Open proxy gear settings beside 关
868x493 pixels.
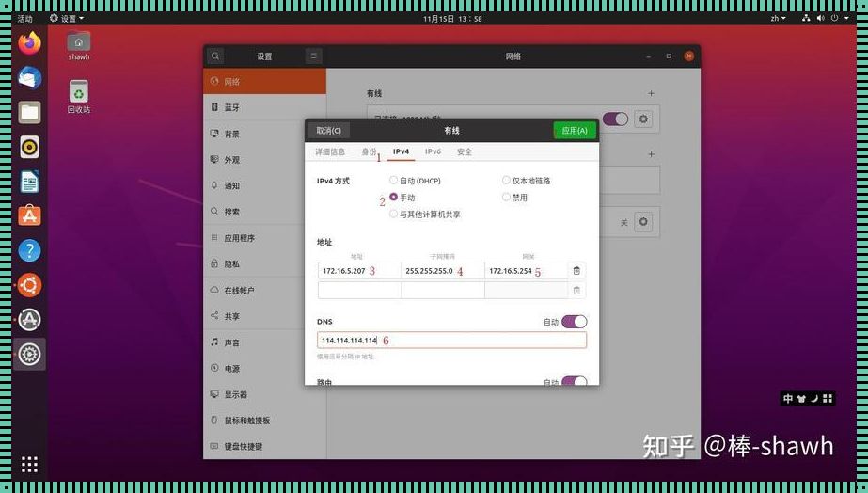click(x=642, y=222)
